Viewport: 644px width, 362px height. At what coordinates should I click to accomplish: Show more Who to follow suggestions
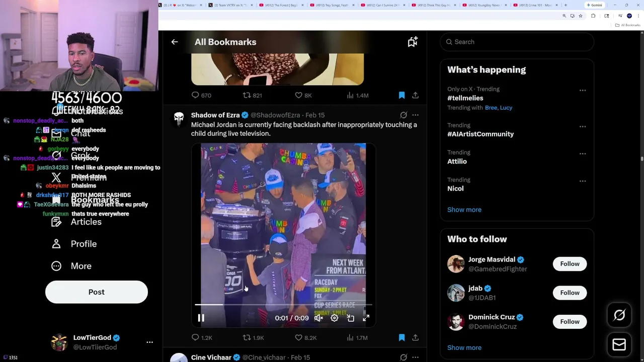pyautogui.click(x=464, y=347)
